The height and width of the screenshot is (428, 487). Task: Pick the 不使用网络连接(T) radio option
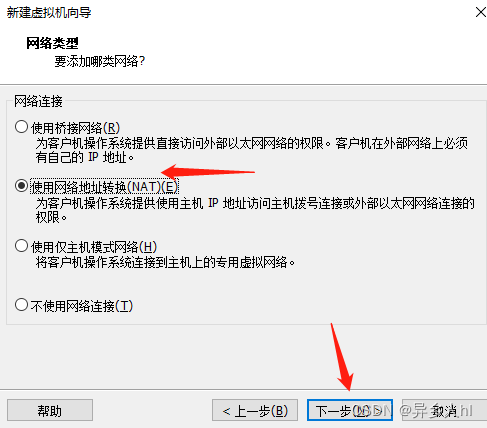point(21,305)
